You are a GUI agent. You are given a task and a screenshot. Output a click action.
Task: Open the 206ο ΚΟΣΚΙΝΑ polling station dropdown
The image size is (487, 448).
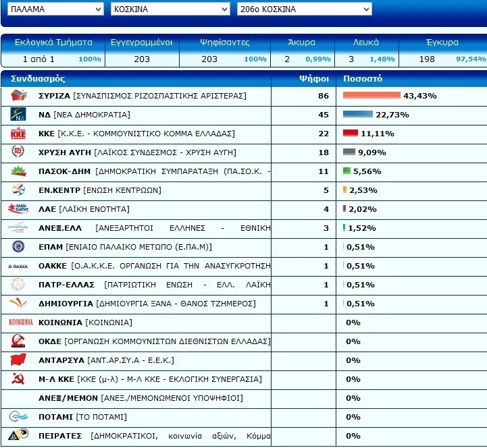(x=305, y=9)
